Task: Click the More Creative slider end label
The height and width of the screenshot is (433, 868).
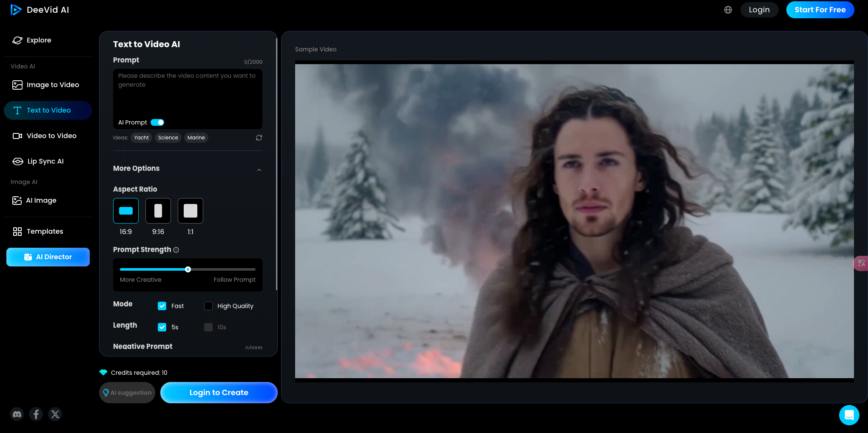Action: (141, 280)
